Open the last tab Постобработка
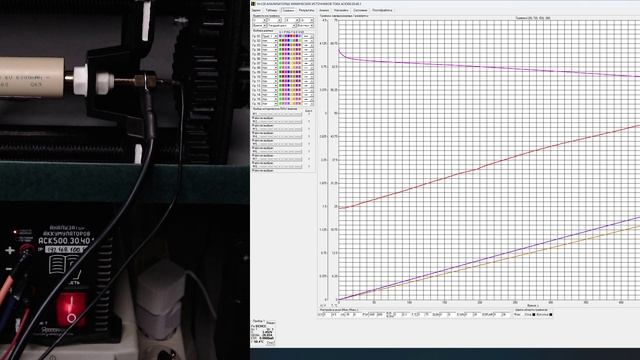The width and height of the screenshot is (640, 360). coord(382,10)
